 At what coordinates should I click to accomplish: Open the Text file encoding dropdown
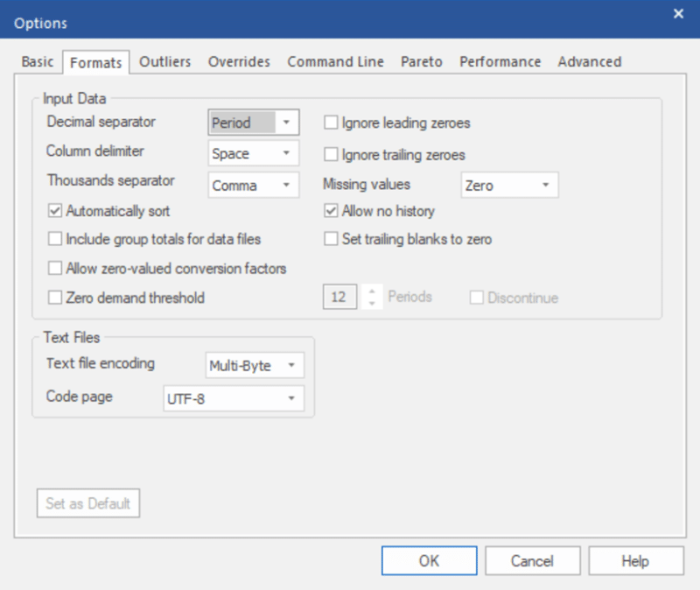[255, 365]
